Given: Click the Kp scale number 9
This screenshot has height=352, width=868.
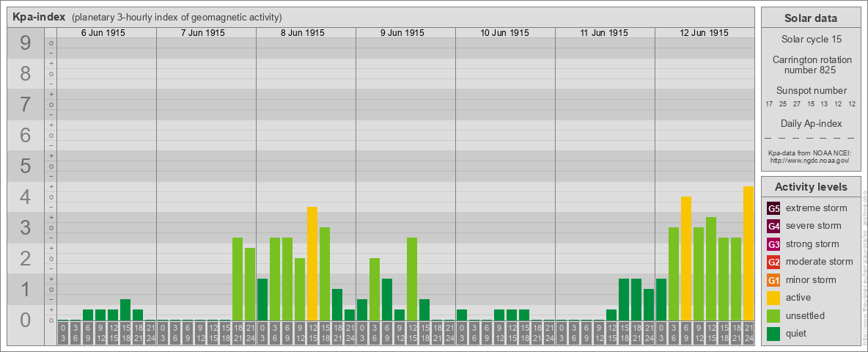Looking at the screenshot, I should click(26, 43).
